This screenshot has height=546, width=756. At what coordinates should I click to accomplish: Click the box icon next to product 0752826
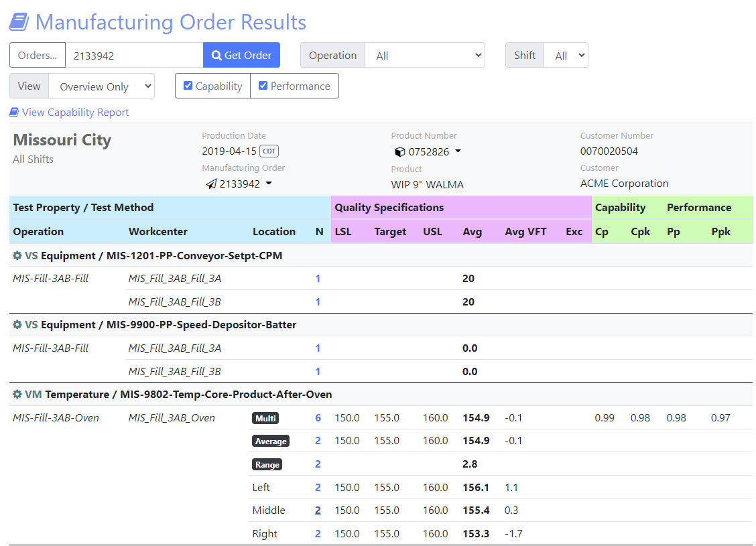400,152
